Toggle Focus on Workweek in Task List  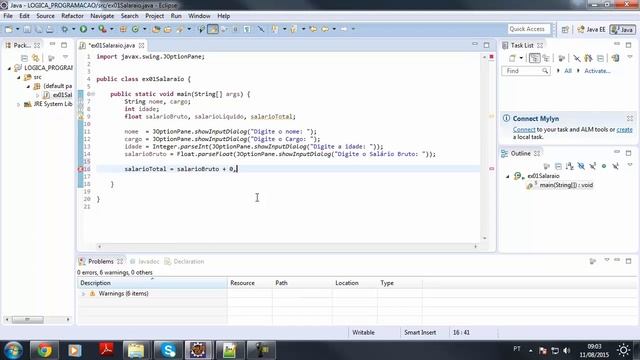[562, 58]
